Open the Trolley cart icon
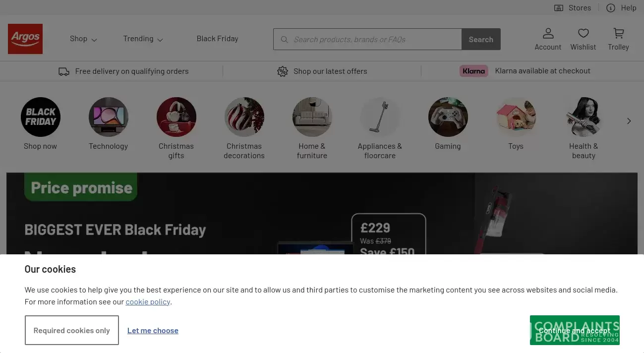The image size is (644, 353). coord(618,34)
